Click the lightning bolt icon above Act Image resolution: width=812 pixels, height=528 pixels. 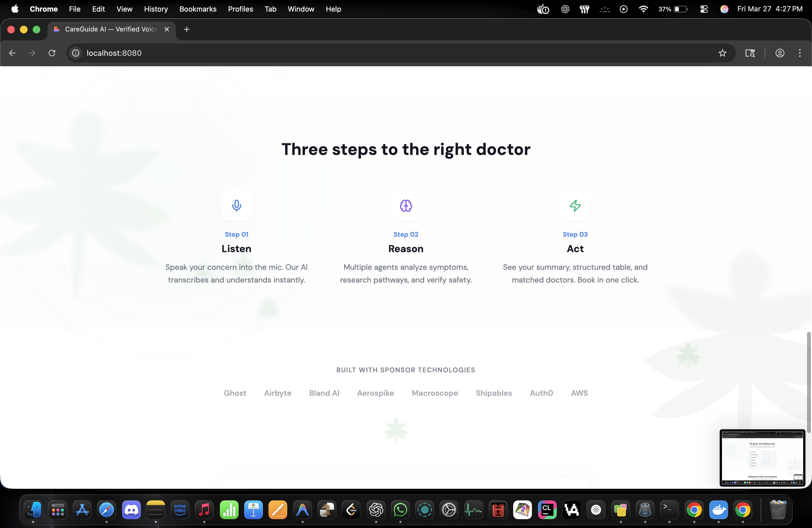point(575,206)
